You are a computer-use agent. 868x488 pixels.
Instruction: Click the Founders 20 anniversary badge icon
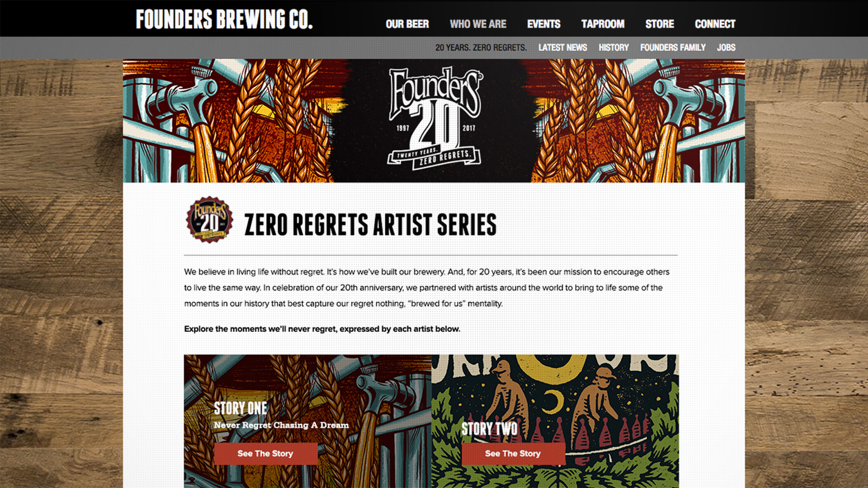pyautogui.click(x=210, y=220)
